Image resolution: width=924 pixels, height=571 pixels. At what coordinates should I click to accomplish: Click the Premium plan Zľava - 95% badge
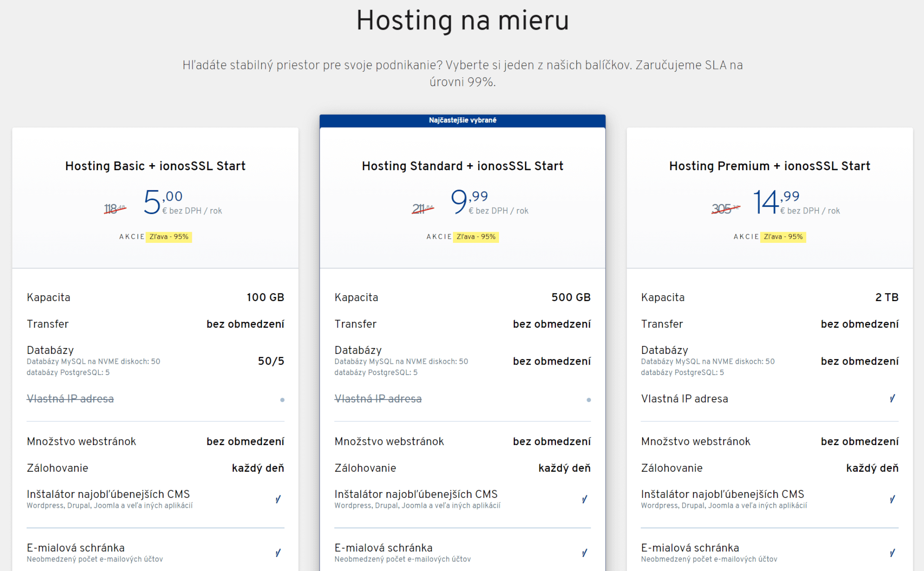pyautogui.click(x=783, y=237)
